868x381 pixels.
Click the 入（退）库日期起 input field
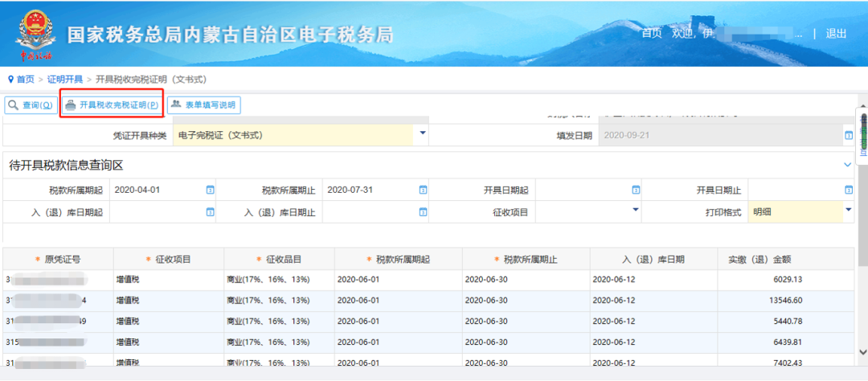click(x=158, y=212)
